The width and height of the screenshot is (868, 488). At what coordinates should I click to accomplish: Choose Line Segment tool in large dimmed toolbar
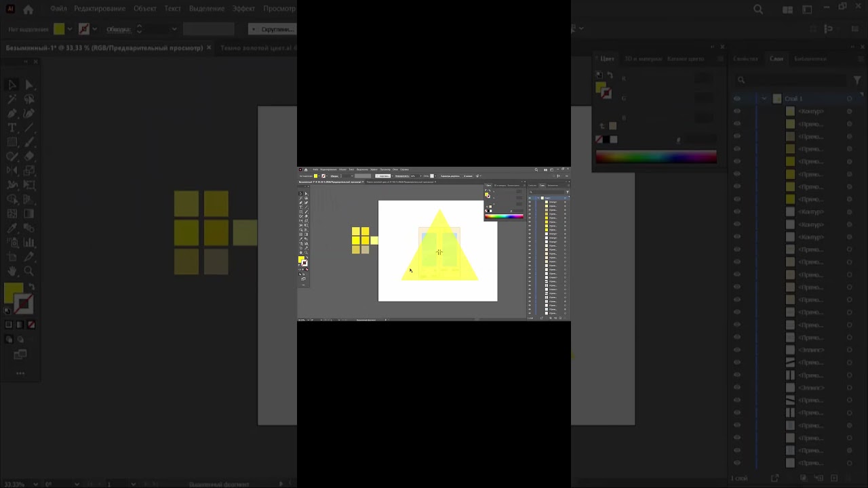tap(29, 127)
